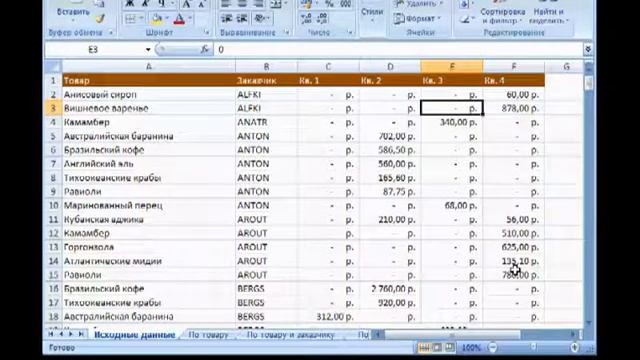Go to first sheet navigation arrow
The image size is (640, 360).
(51, 334)
